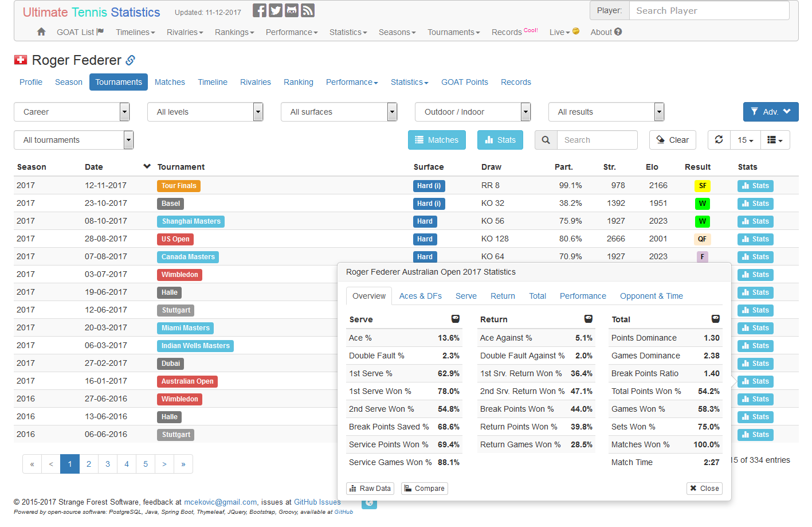Go to page 2 of results

point(89,464)
